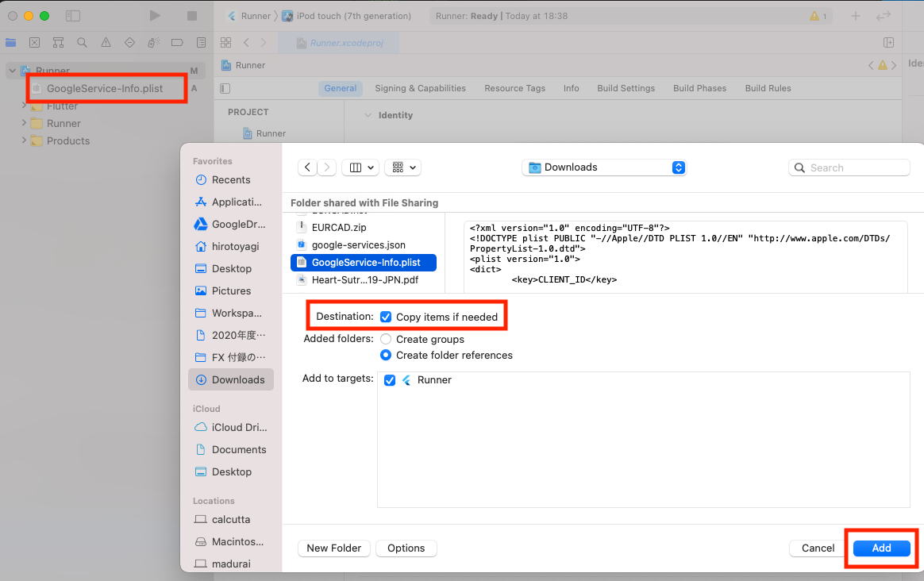Image resolution: width=924 pixels, height=581 pixels.
Task: Open the Find navigator magnifier icon
Action: click(x=82, y=43)
